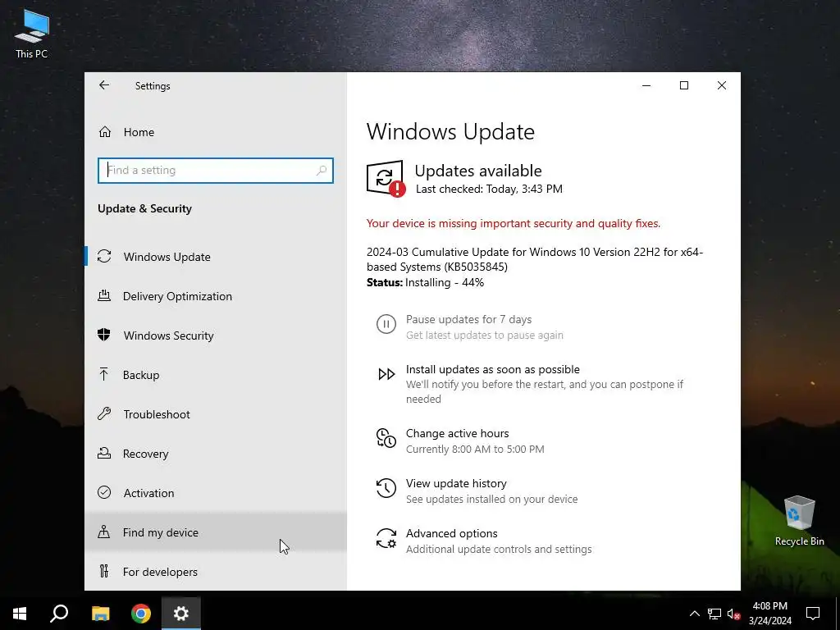This screenshot has height=630, width=840.
Task: Click the fast-forward install updates icon
Action: [x=386, y=374]
